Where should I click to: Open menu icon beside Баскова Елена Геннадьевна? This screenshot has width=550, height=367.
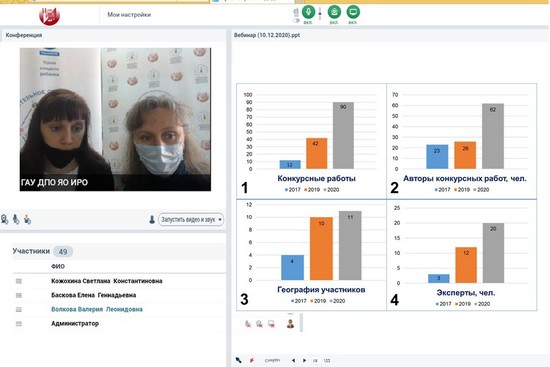(19, 295)
